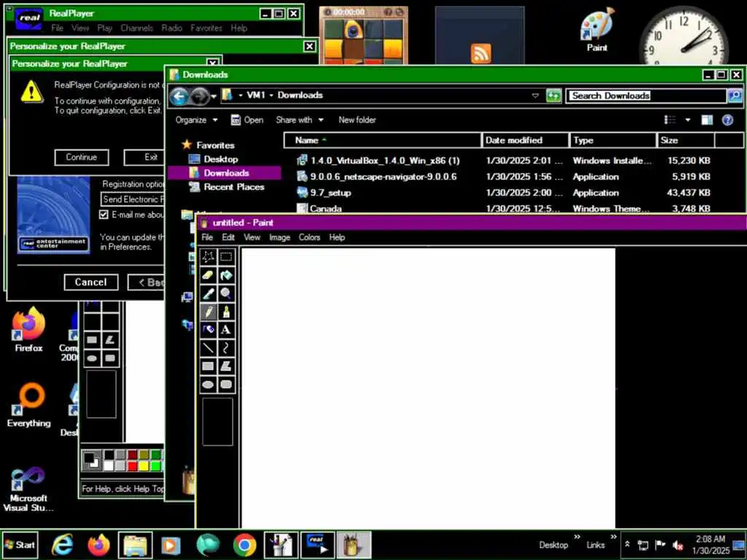Activate the Magnifier tool in Paint
Screen dimensions: 747x560
click(226, 293)
